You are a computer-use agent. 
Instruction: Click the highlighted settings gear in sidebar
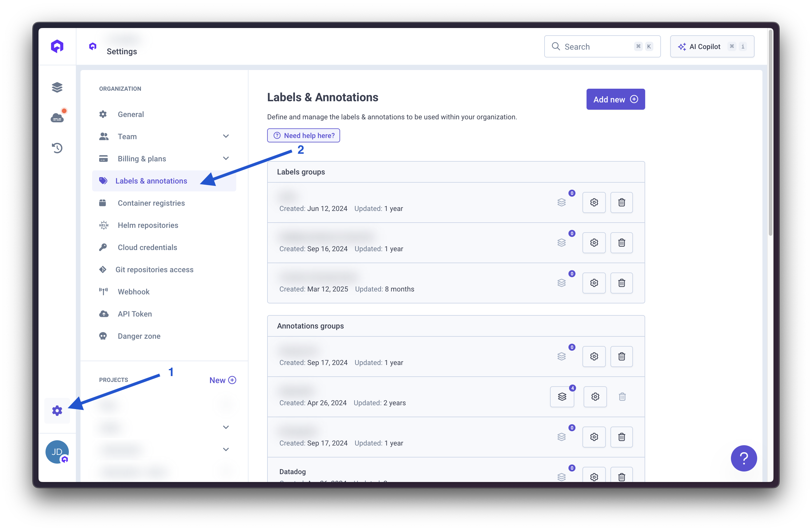pos(57,411)
